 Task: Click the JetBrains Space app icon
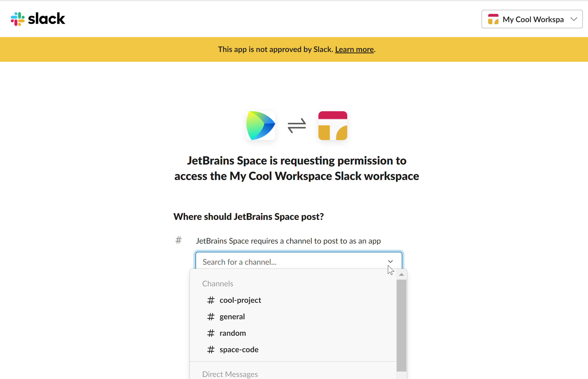[x=261, y=126]
